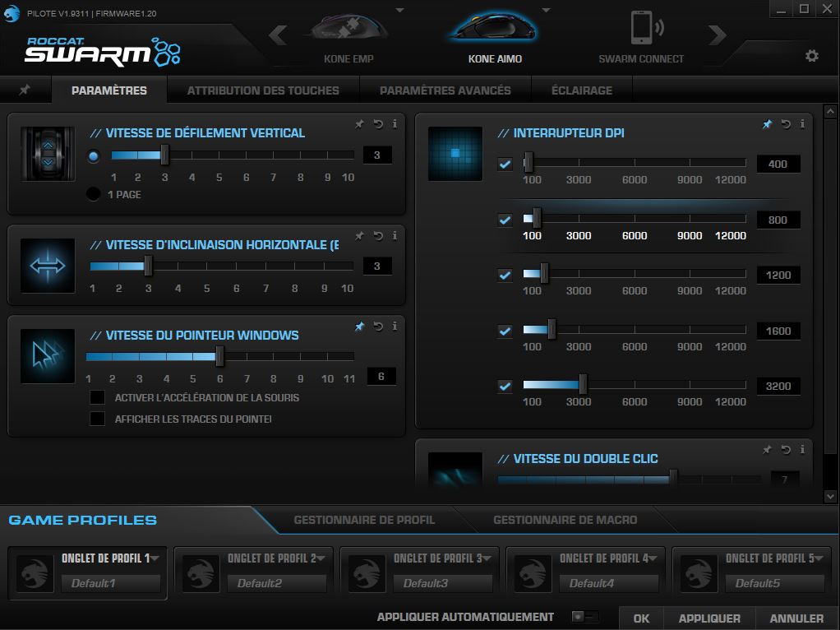Enable Afficher les traces du pointeur
The image size is (840, 630).
(x=98, y=418)
